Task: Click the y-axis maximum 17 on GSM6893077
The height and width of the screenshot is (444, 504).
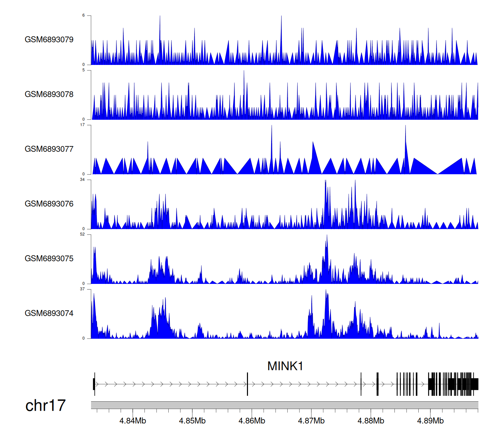Action: pyautogui.click(x=82, y=125)
